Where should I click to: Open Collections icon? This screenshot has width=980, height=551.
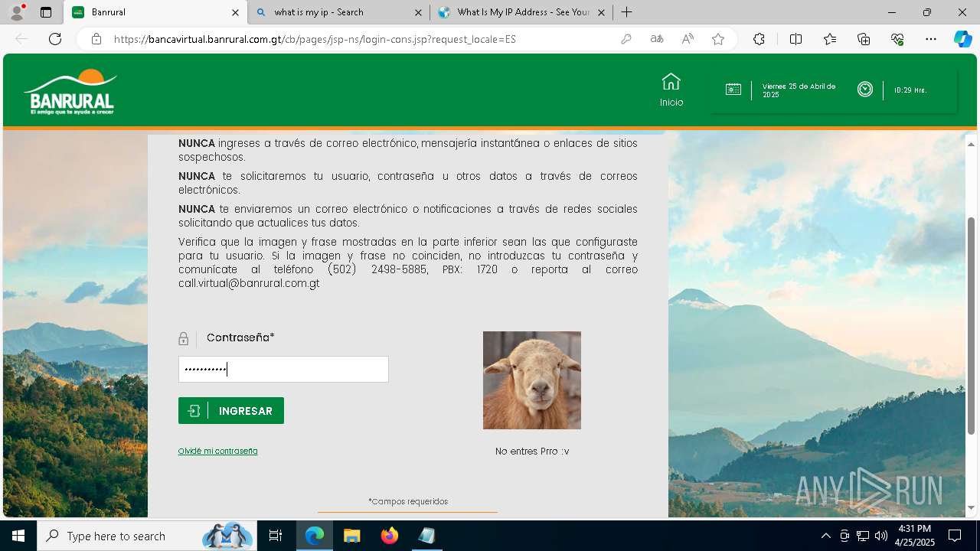pyautogui.click(x=864, y=39)
